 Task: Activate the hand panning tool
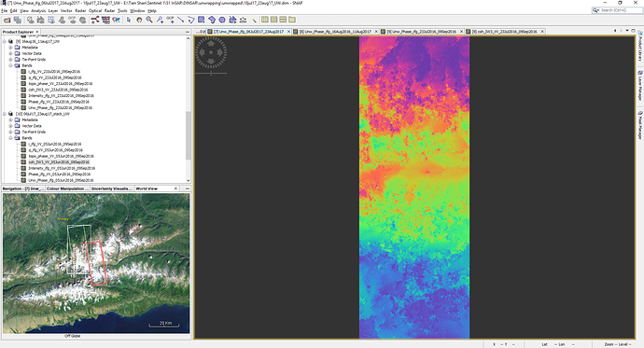tap(139, 20)
